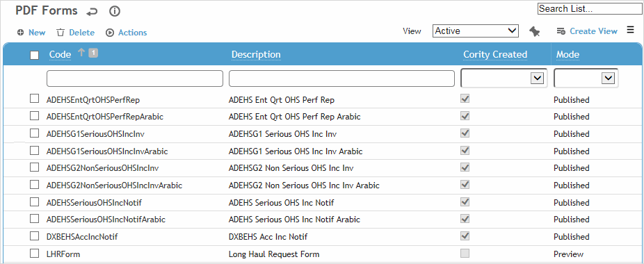Click the Cority Created checkbox for DXBEHSAccIncNotif

point(465,236)
